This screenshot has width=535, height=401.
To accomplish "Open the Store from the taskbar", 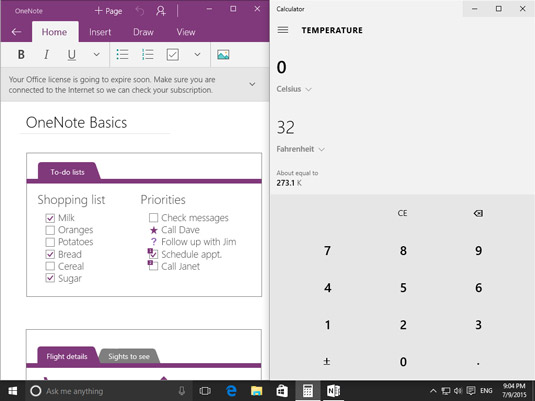I will coord(282,391).
